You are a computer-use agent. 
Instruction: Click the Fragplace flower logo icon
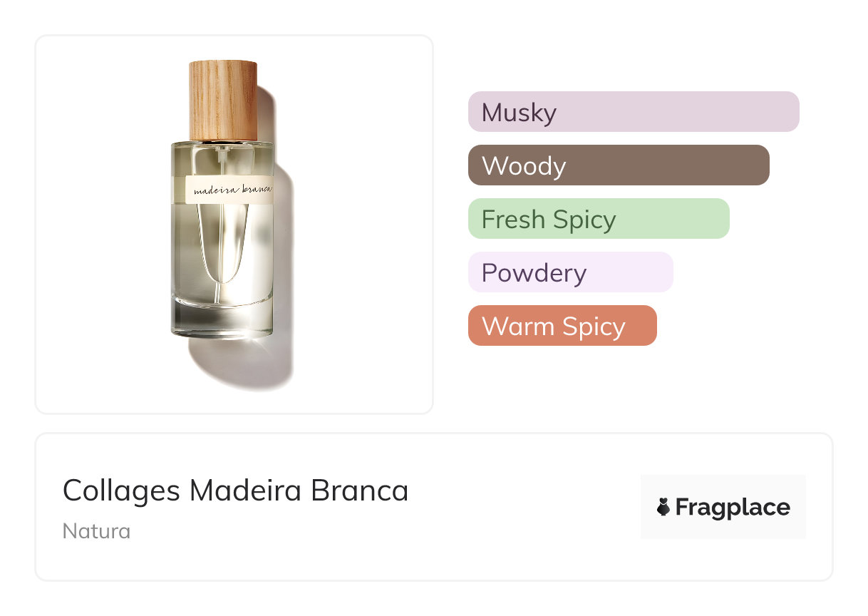(663, 508)
